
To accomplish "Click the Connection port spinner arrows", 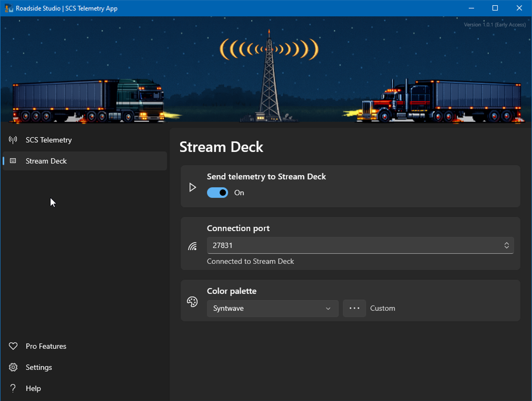I will click(507, 246).
